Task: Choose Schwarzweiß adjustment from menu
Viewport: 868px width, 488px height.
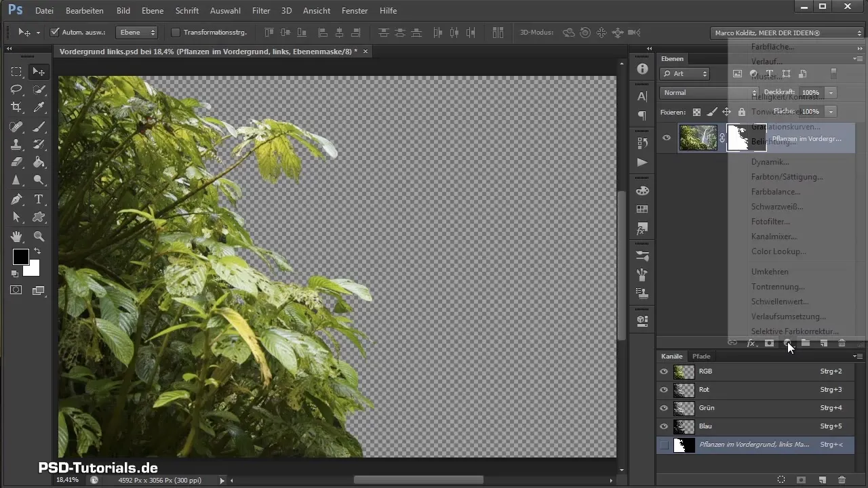Action: pyautogui.click(x=777, y=207)
